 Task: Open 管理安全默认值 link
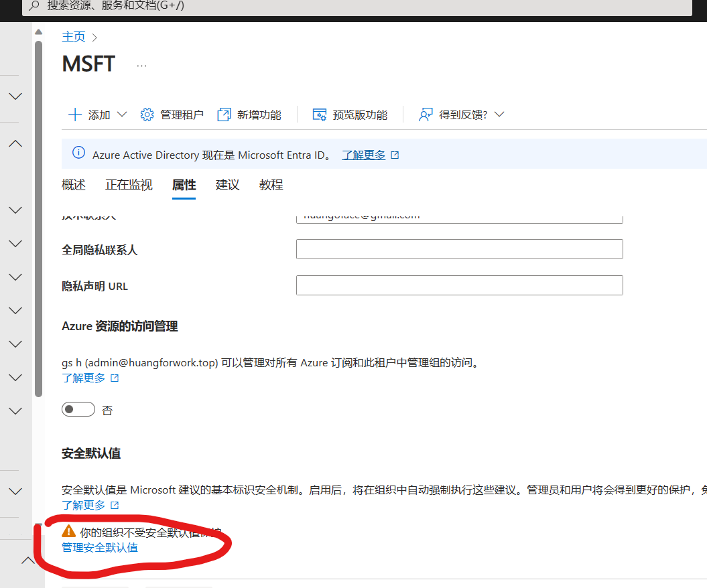click(100, 547)
